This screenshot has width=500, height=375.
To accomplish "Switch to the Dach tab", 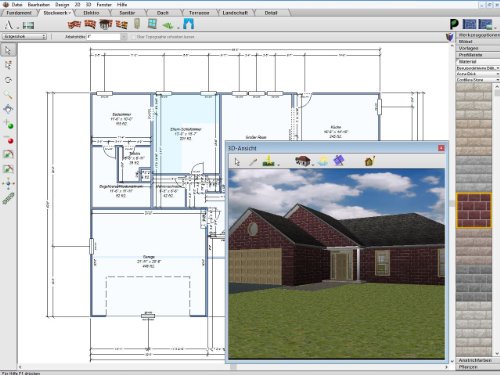I will (x=163, y=13).
